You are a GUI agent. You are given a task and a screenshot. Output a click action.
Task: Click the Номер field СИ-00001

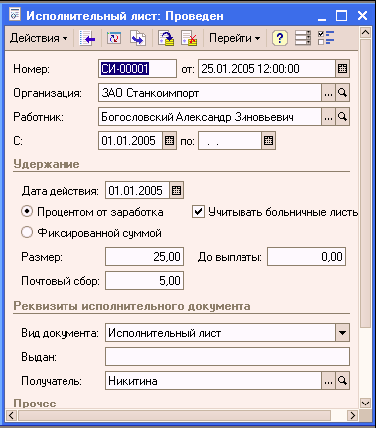(x=137, y=69)
